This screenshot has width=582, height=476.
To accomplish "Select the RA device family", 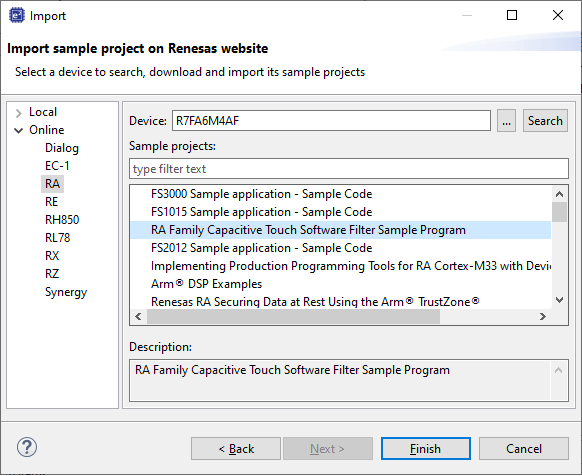I will [52, 184].
